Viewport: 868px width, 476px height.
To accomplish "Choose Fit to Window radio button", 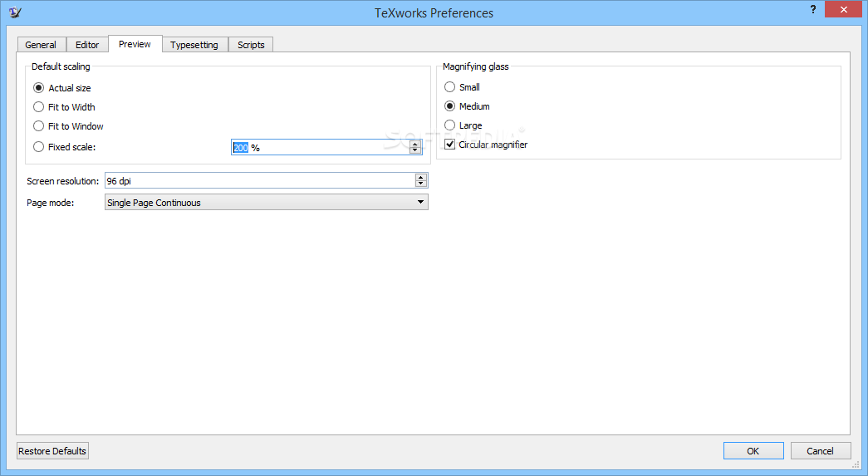I will [x=69, y=126].
